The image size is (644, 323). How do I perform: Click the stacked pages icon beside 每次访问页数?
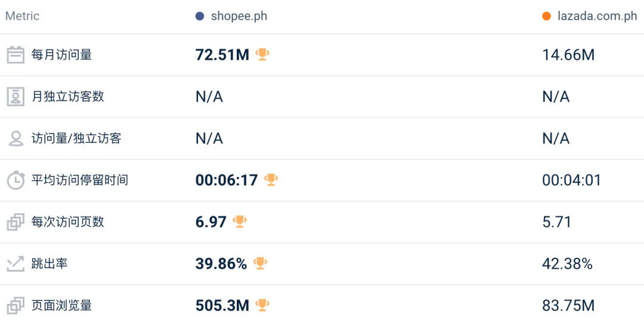[16, 222]
